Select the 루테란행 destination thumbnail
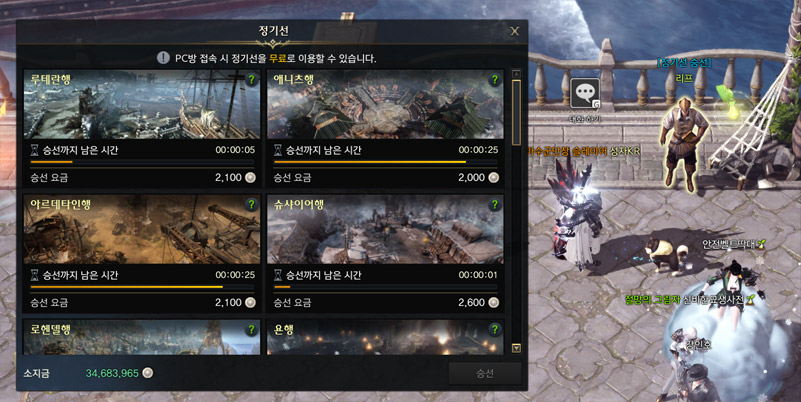Image resolution: width=801 pixels, height=402 pixels. pyautogui.click(x=142, y=104)
